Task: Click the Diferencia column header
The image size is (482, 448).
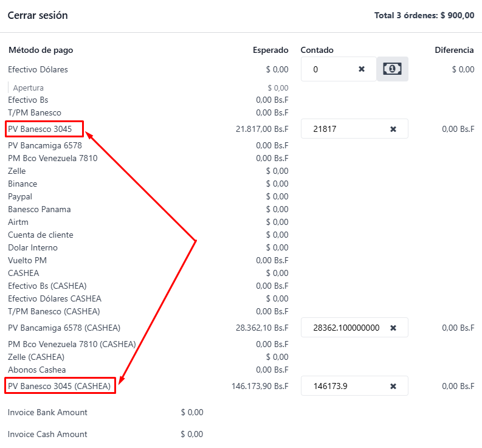Action: pos(454,50)
